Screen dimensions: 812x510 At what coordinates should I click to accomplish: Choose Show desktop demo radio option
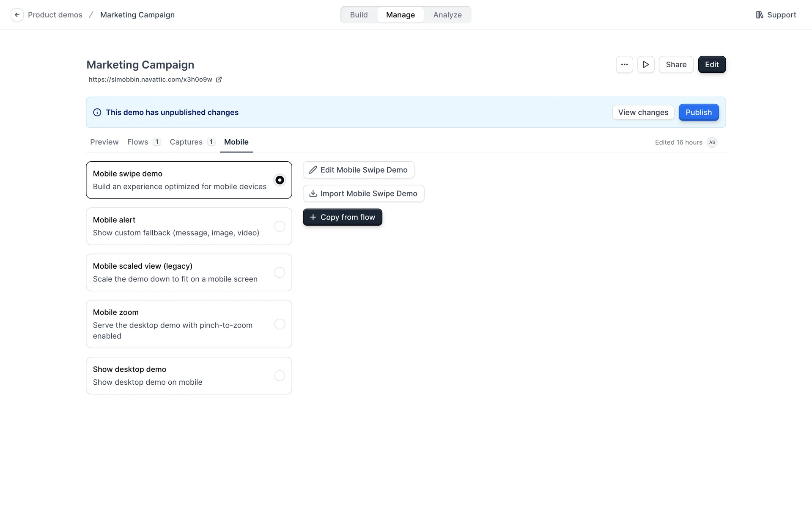pyautogui.click(x=280, y=376)
